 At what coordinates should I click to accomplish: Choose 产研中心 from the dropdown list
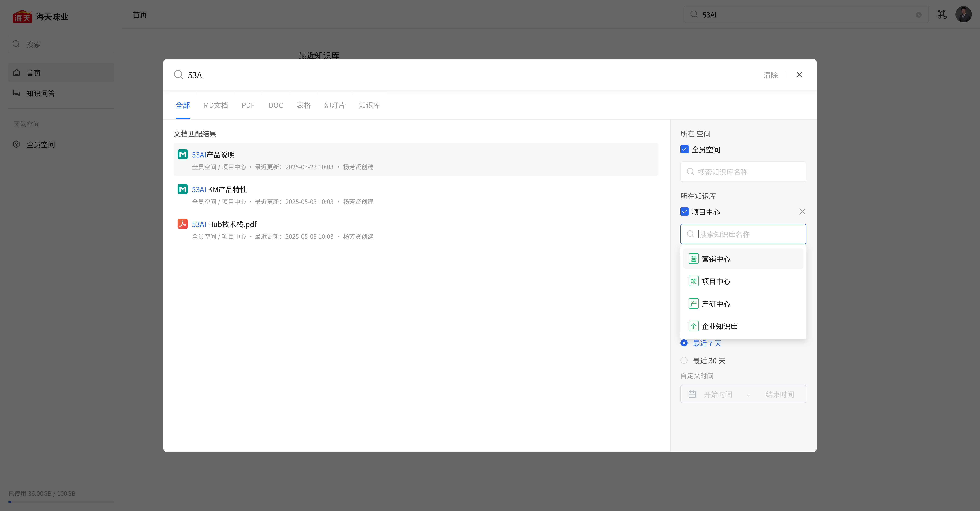[716, 304]
